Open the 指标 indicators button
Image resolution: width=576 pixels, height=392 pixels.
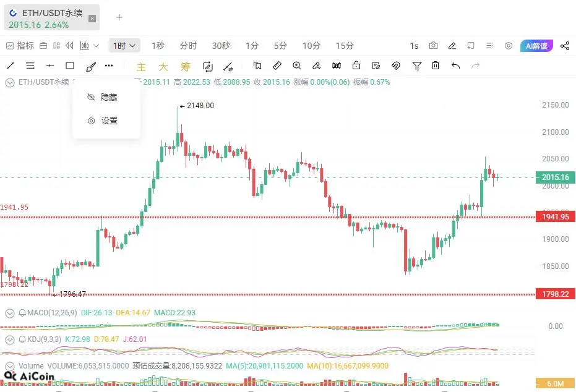pyautogui.click(x=20, y=46)
